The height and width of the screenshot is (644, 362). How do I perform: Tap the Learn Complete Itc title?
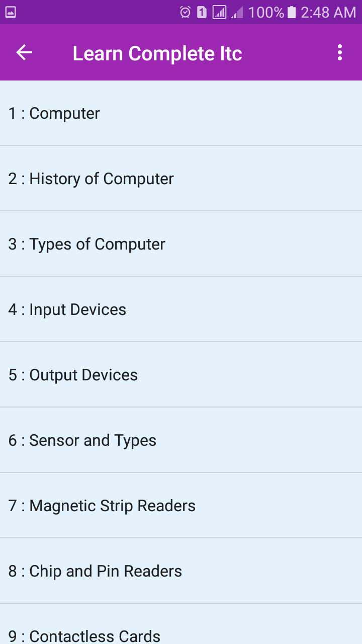click(157, 53)
